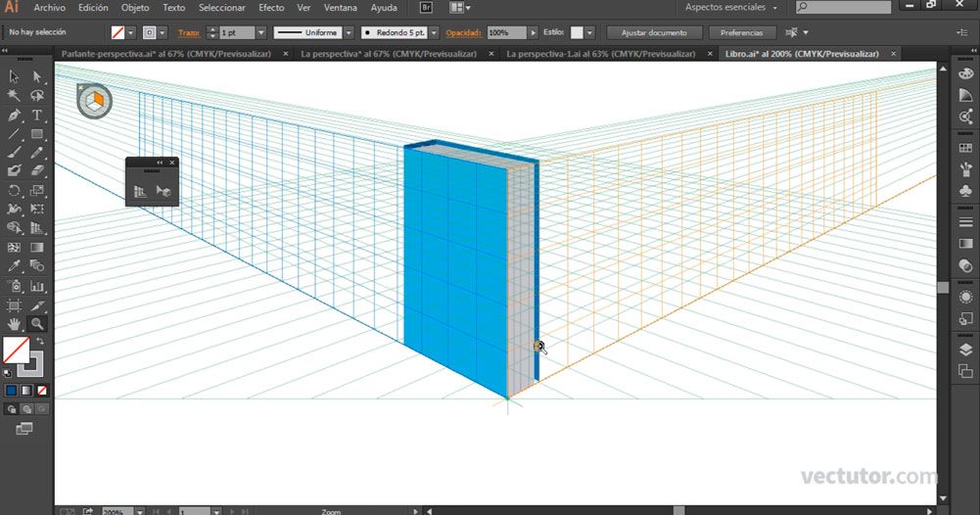Select the Paintbrush tool
The width and height of the screenshot is (980, 515).
point(14,152)
